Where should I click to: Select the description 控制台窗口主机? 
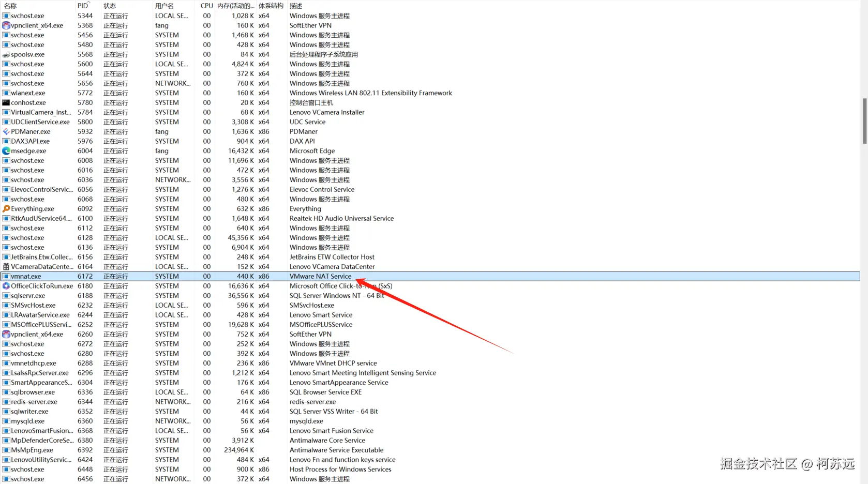(311, 103)
